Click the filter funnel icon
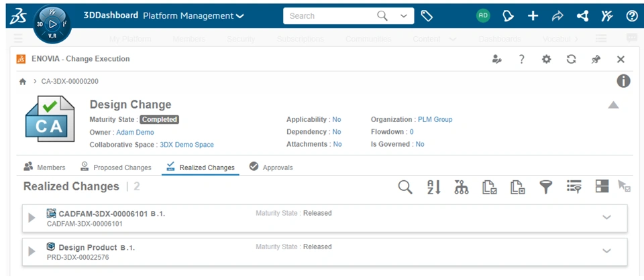644x280 pixels. [545, 188]
